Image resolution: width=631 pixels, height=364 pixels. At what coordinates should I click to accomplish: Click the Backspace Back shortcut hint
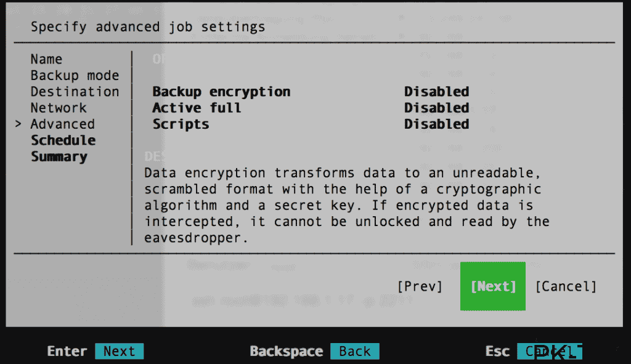(x=354, y=351)
